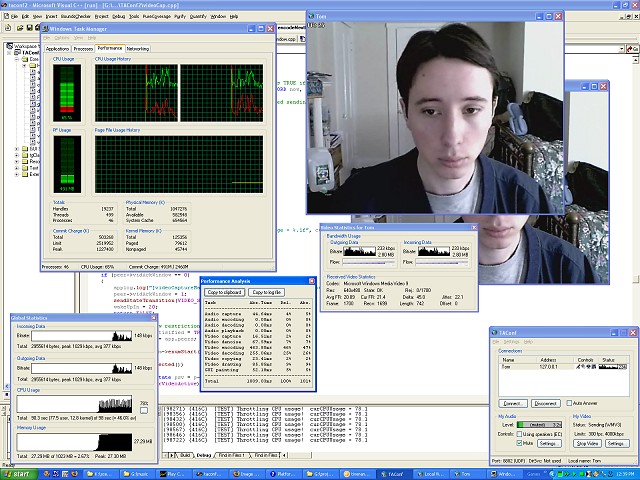Close the Video Statistics for Tom window
This screenshot has height=480, width=640.
pyautogui.click(x=474, y=227)
